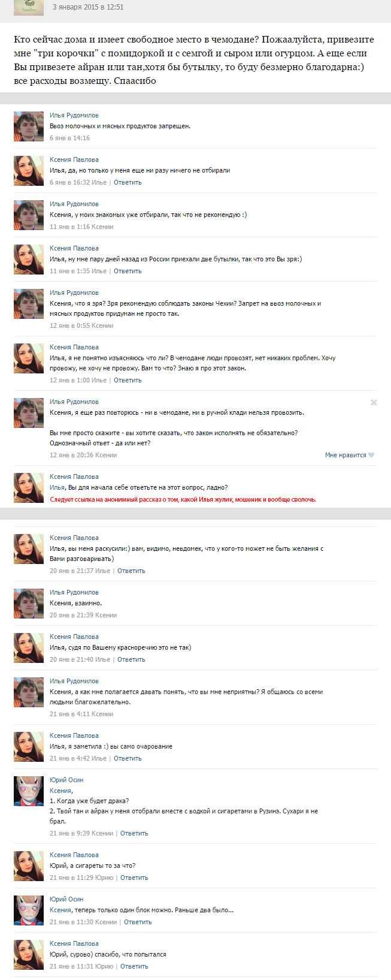The width and height of the screenshot is (391, 980).
Task: Open Юрий Осин's avatar on the "Когда уже будет драка" comment
Action: 29,791
